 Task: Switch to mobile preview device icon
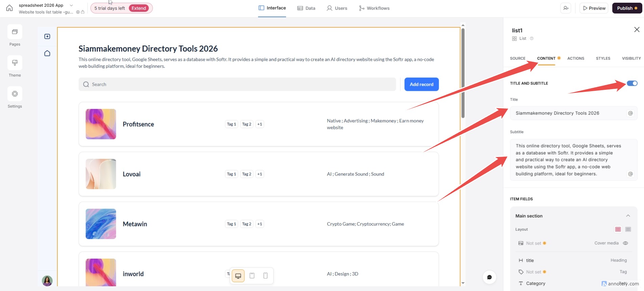[x=265, y=276]
